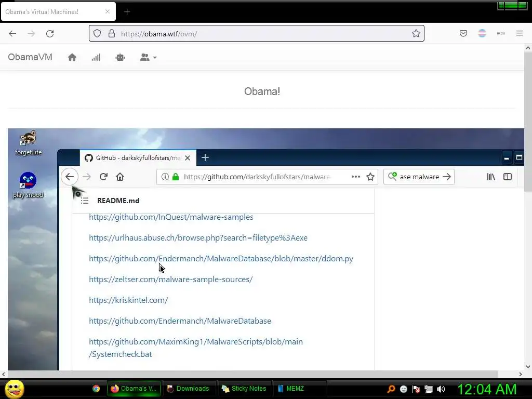Image resolution: width=532 pixels, height=399 pixels.
Task: Open the VM Firefox library icon
Action: tap(491, 177)
